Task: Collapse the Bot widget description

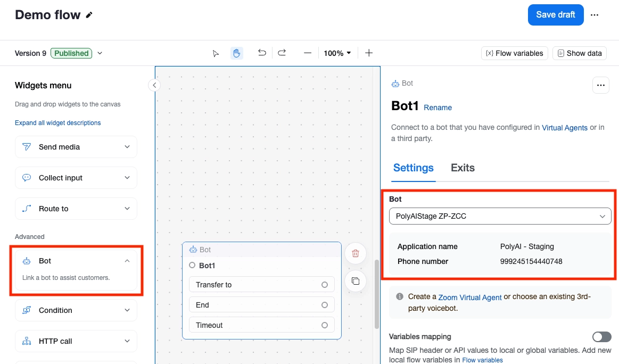Action: point(127,261)
